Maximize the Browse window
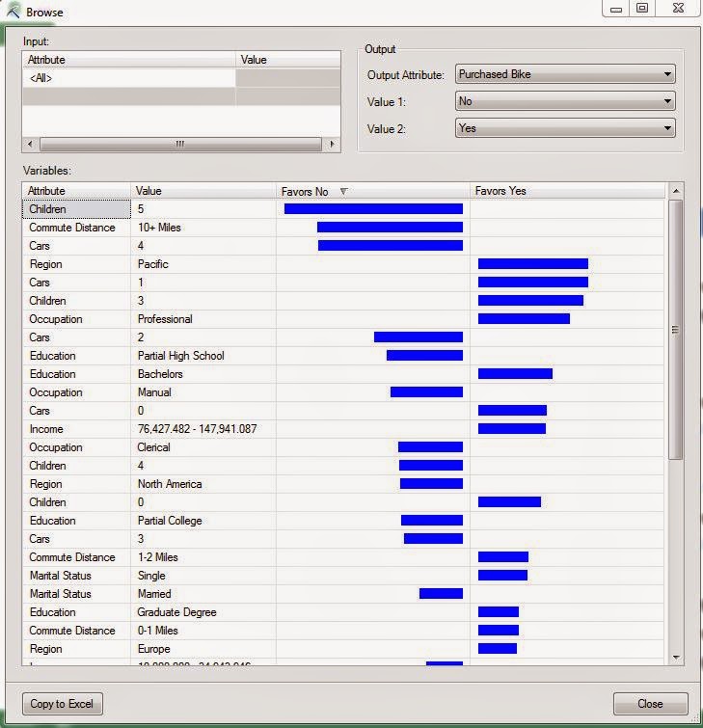This screenshot has height=728, width=703. (642, 9)
